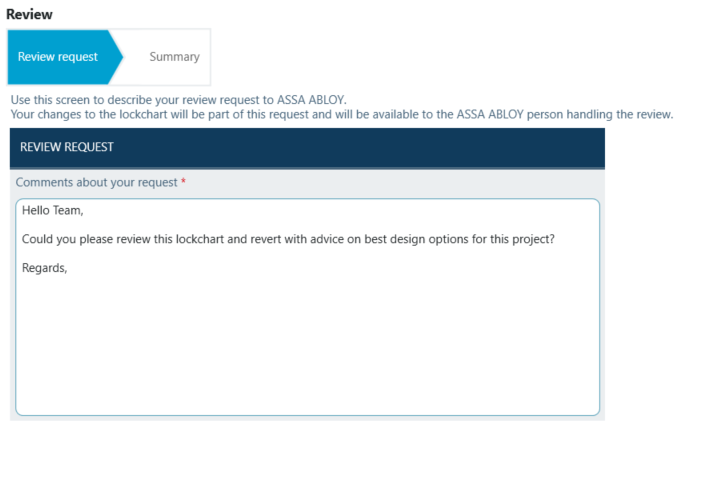The image size is (723, 488).
Task: Click the red required asterisk marker
Action: [183, 182]
